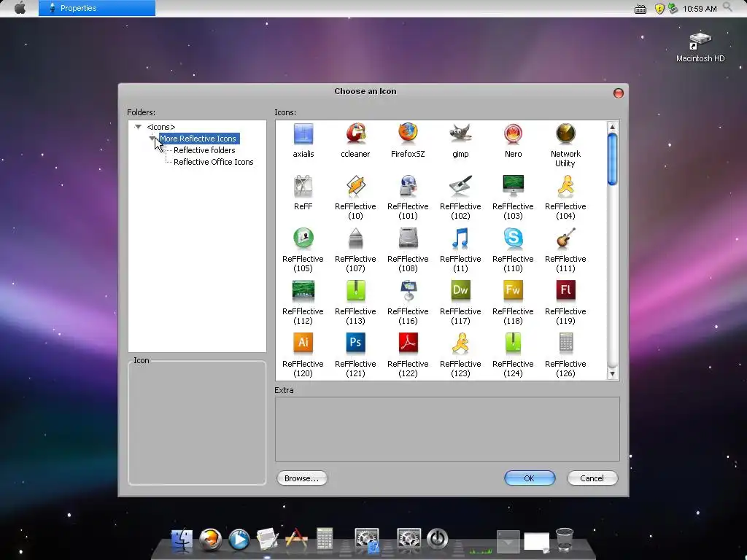Select ReFFlective (102) icon

coord(460,186)
